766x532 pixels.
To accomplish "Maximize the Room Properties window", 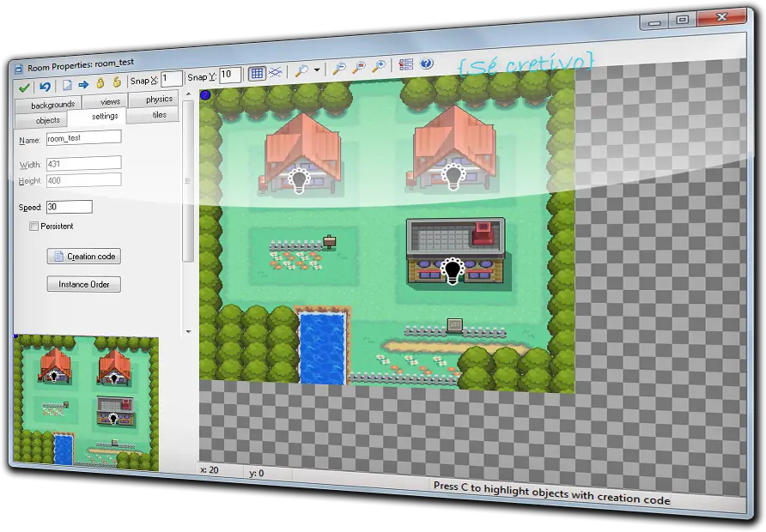I will [683, 20].
